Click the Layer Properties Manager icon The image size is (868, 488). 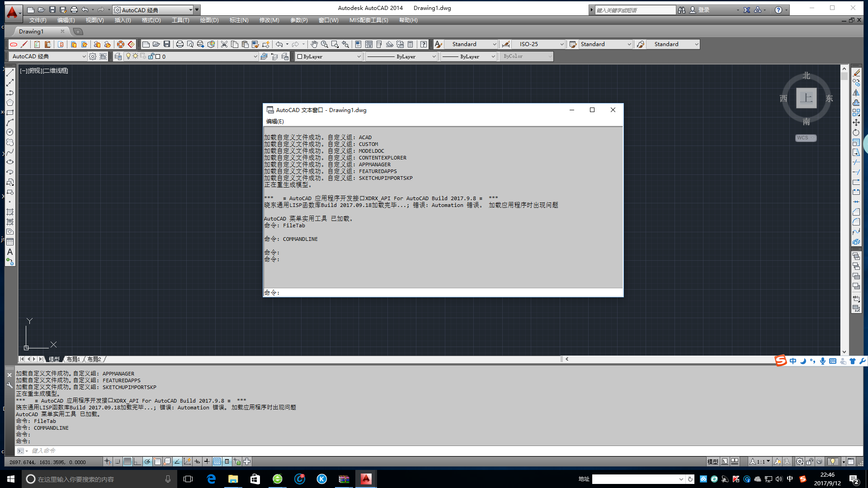[118, 56]
